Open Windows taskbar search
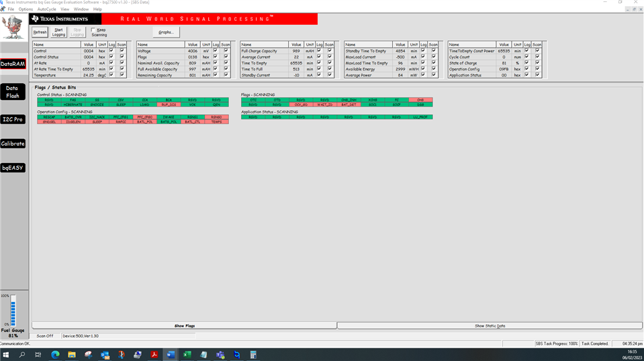This screenshot has height=361, width=644. point(21,354)
